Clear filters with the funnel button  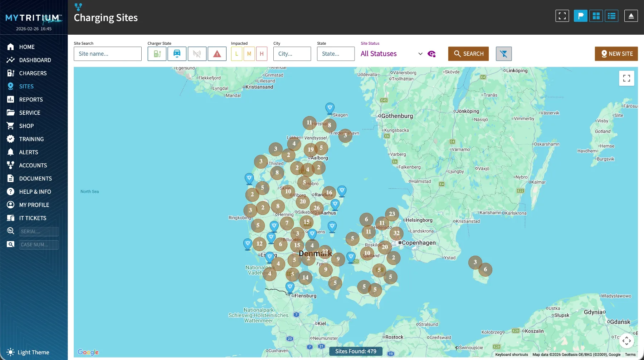504,54
